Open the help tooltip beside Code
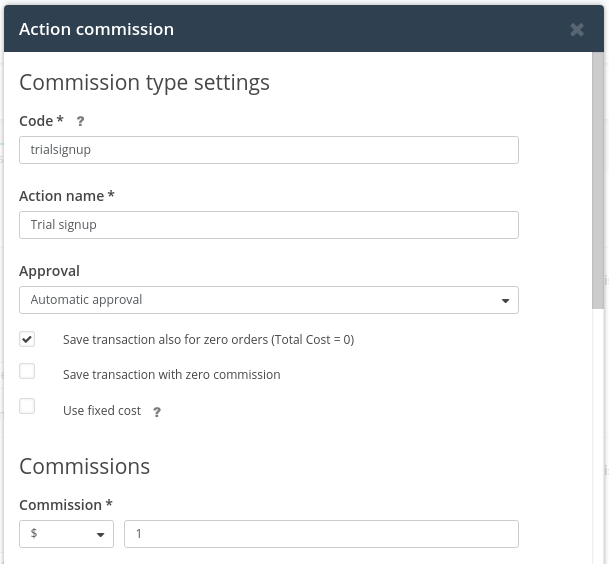Image resolution: width=609 pixels, height=564 pixels. click(x=80, y=121)
